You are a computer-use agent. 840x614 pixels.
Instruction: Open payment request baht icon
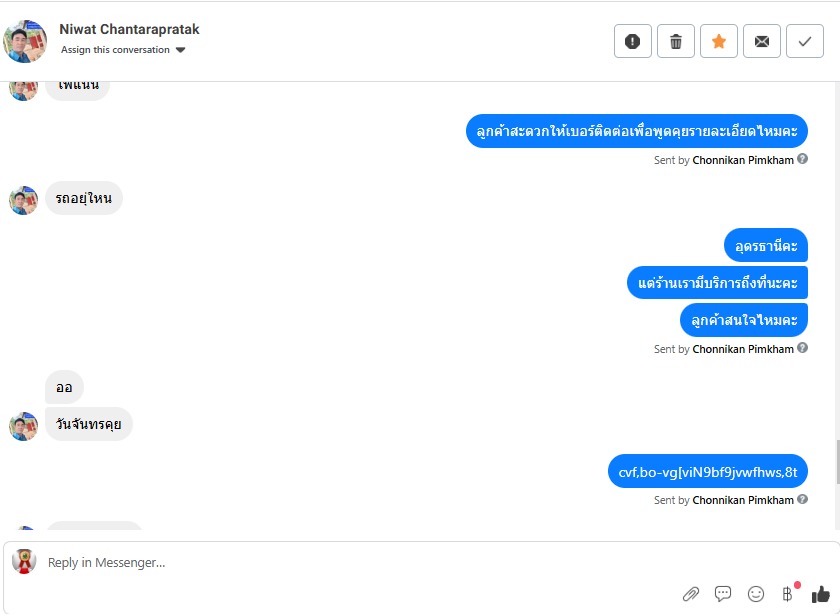788,594
